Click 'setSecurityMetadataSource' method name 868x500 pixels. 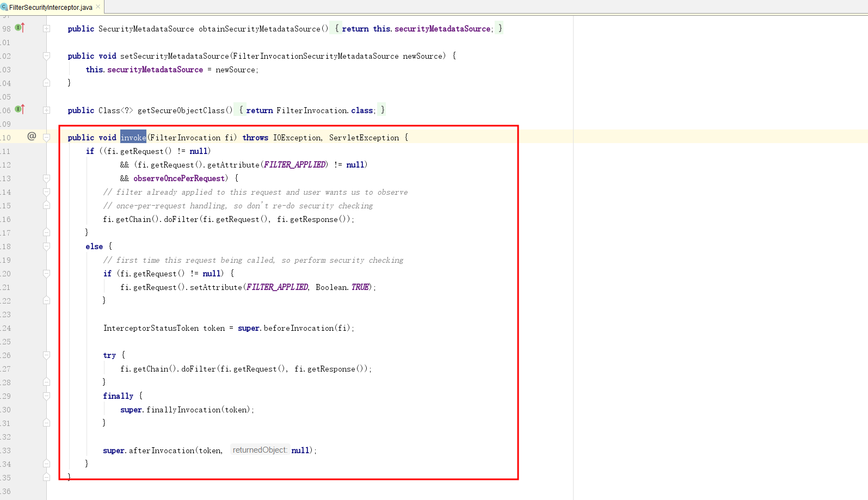pos(175,56)
